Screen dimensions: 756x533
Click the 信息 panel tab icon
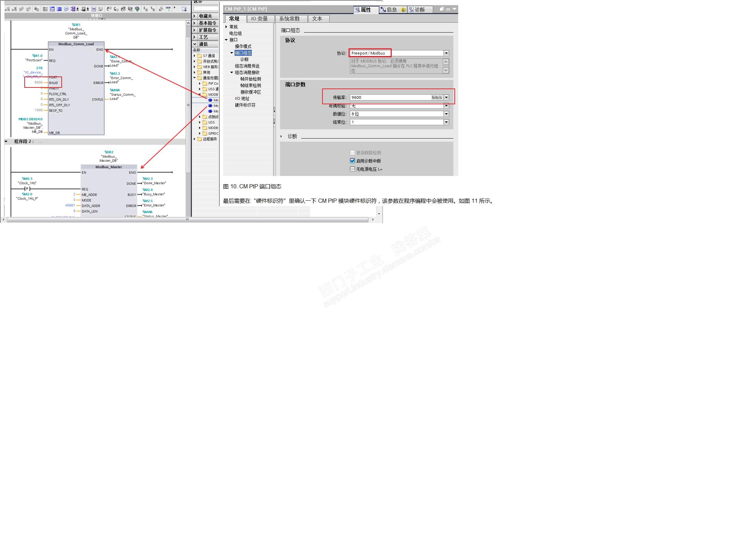click(383, 10)
